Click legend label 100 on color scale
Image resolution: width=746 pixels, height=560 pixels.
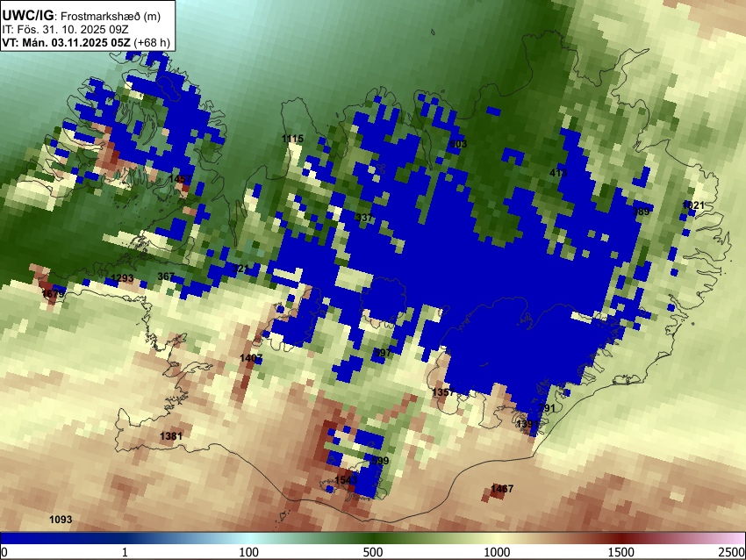point(248,552)
